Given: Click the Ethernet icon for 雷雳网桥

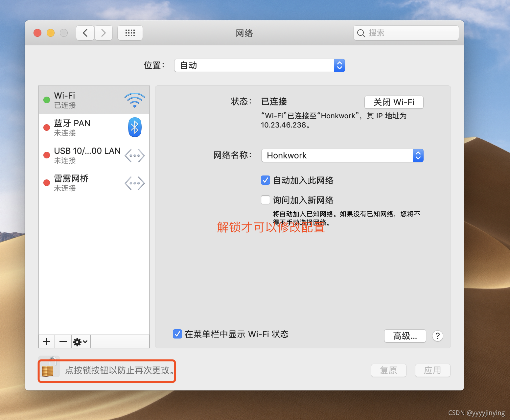Looking at the screenshot, I should pos(135,183).
